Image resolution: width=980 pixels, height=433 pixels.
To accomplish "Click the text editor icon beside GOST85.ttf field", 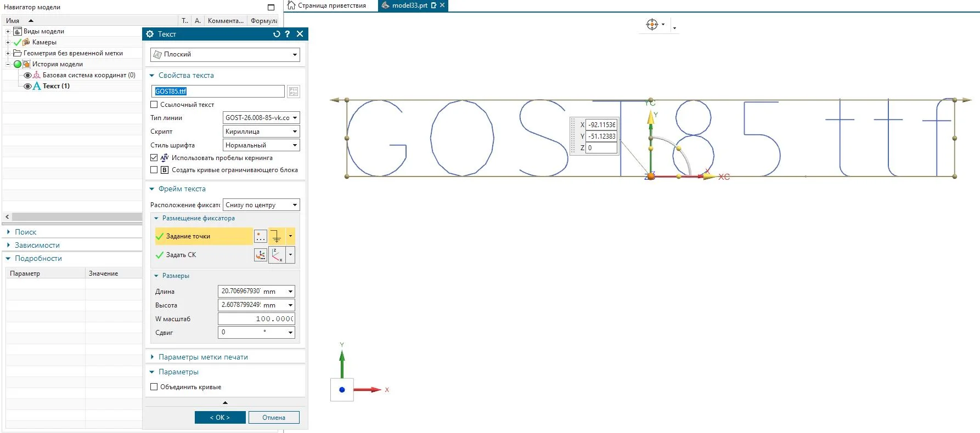I will pyautogui.click(x=294, y=92).
